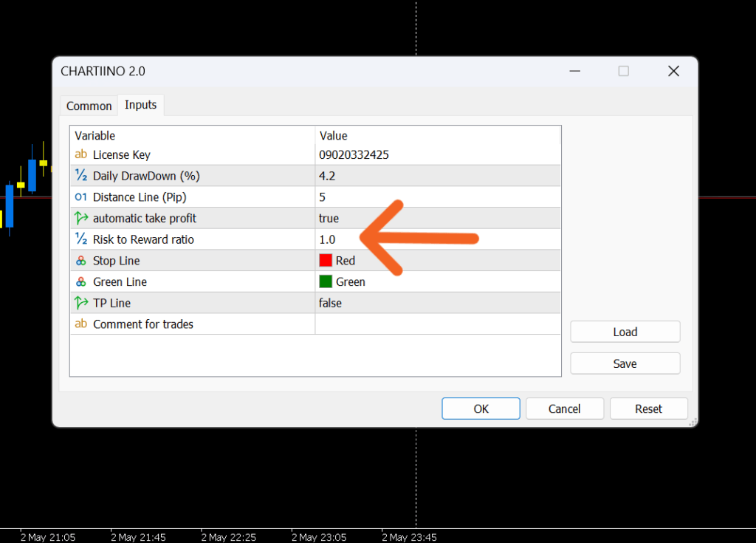Image resolution: width=756 pixels, height=543 pixels.
Task: Confirm settings with the OK button
Action: click(x=481, y=409)
